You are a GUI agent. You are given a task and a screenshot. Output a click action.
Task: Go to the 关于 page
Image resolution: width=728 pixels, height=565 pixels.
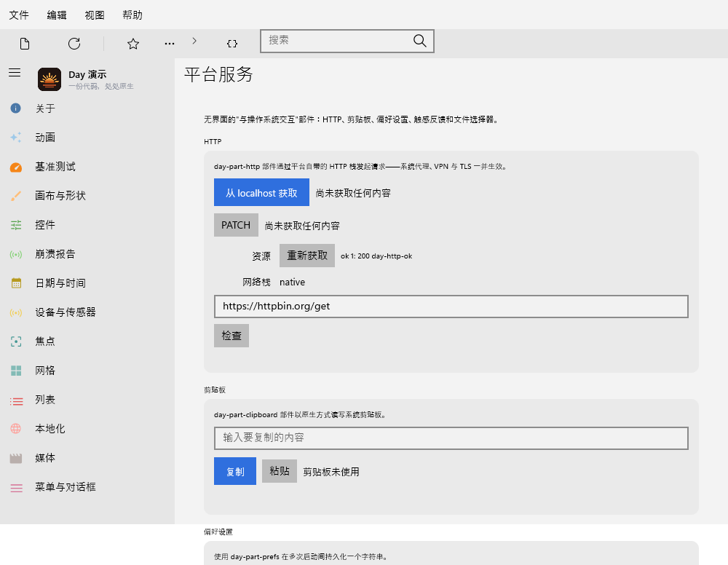[87, 108]
